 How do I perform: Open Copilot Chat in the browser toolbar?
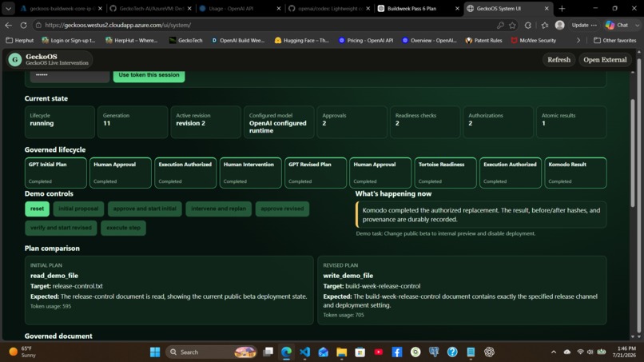pyautogui.click(x=618, y=25)
